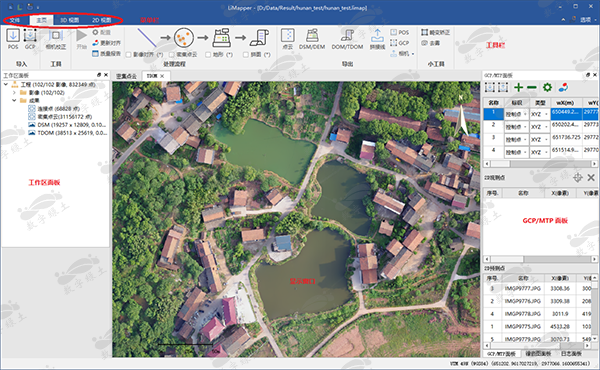
Task: Click the GCP export button
Action: click(x=400, y=43)
